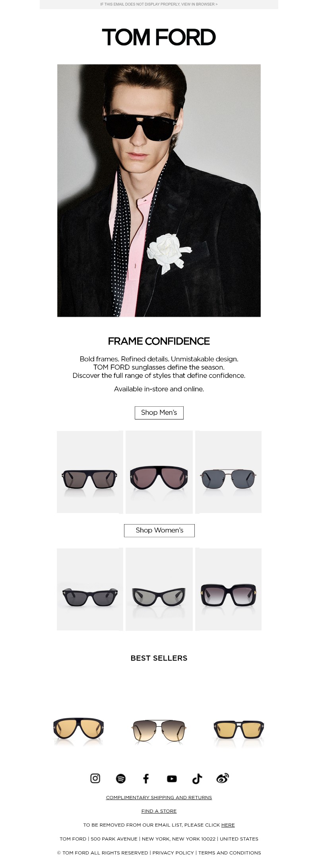The height and width of the screenshot is (868, 318).
Task: Open the TikTok social icon
Action: coord(197,778)
